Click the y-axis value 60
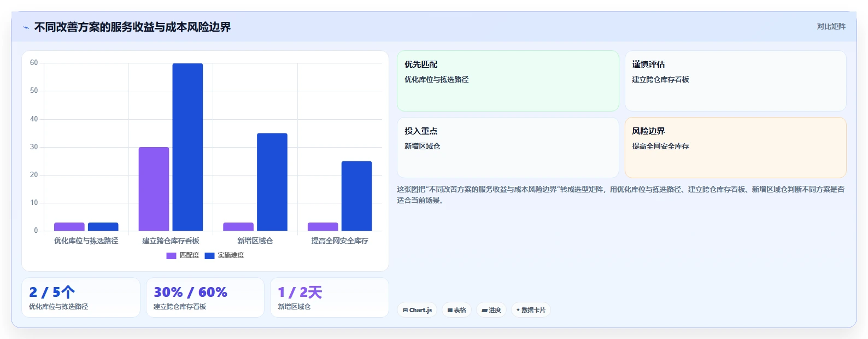Viewport: 868px width, 339px height. (x=34, y=63)
